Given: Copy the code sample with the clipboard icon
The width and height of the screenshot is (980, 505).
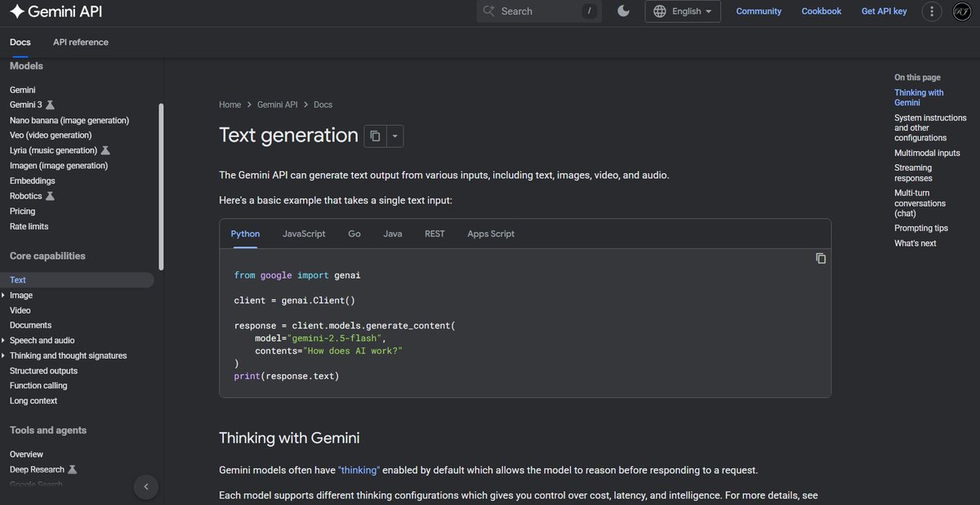Looking at the screenshot, I should point(821,258).
